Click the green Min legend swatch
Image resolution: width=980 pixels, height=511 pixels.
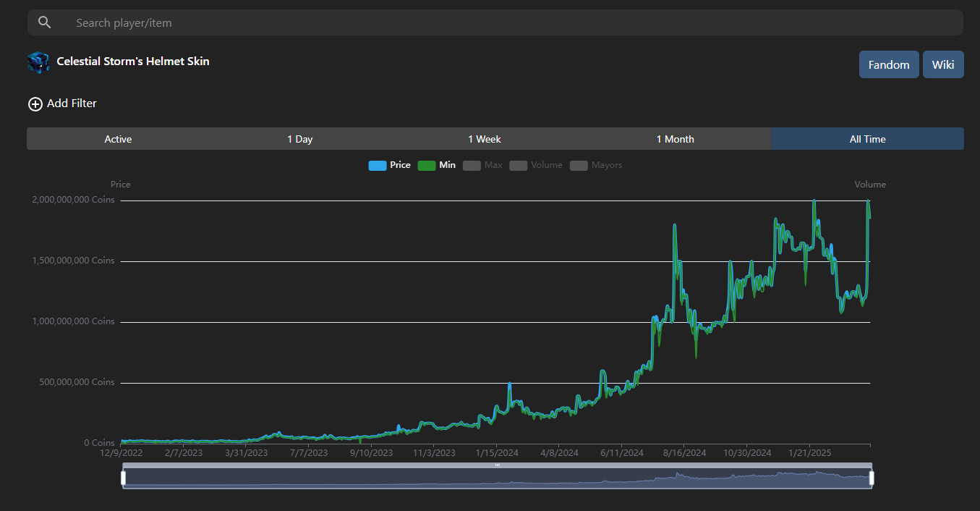pos(427,166)
